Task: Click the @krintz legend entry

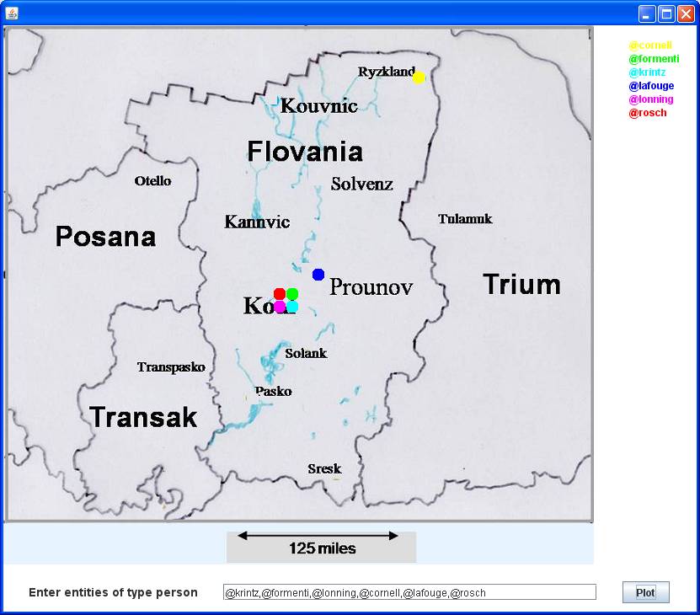Action: pos(647,72)
